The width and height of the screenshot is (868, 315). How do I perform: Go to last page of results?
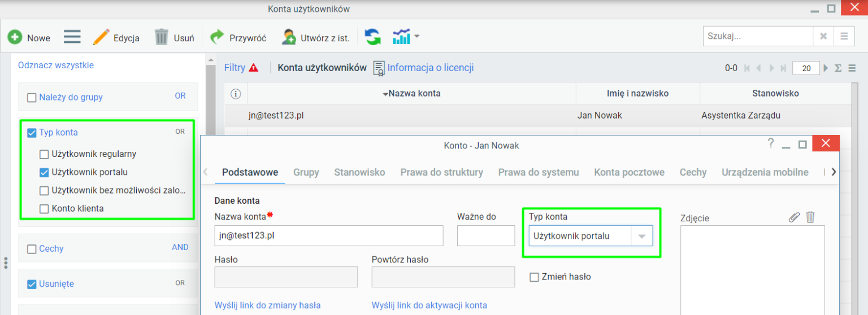tap(783, 68)
